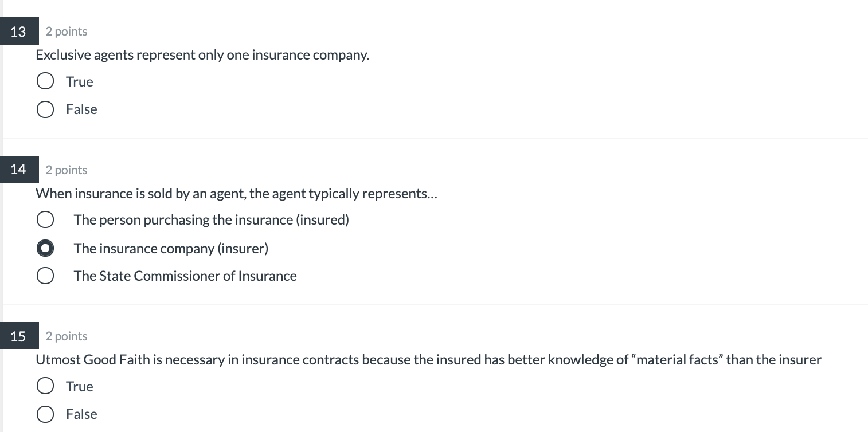The image size is (868, 432).
Task: Choose the insured person radio button
Action: click(x=45, y=220)
